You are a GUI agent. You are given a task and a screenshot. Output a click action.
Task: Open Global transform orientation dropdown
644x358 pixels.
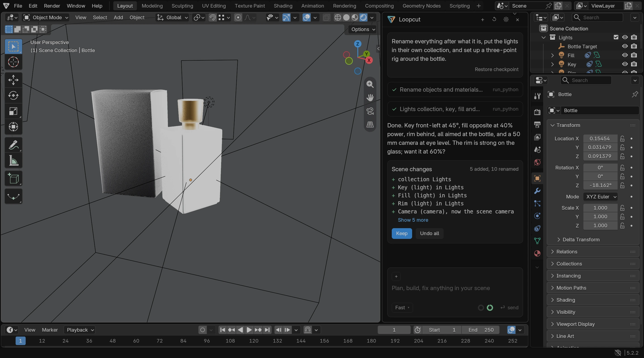172,17
